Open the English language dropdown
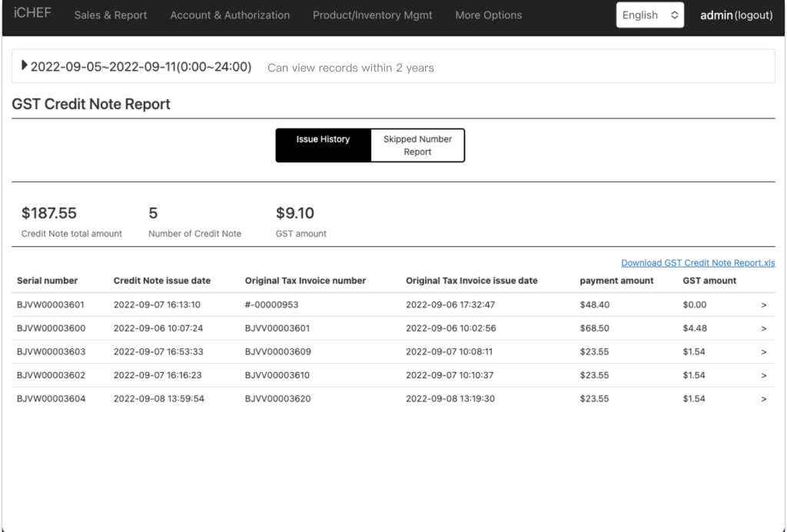787x532 pixels. tap(649, 15)
